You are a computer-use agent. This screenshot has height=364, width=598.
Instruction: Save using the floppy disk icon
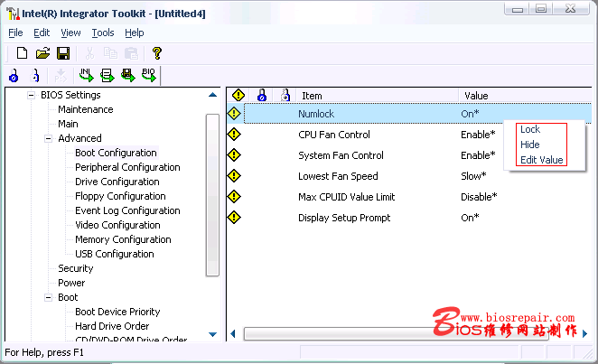click(63, 53)
